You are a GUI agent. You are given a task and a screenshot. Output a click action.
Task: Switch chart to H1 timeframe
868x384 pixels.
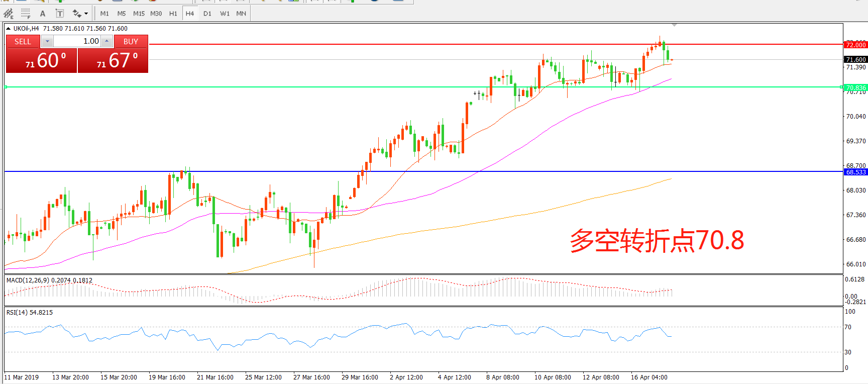point(173,14)
